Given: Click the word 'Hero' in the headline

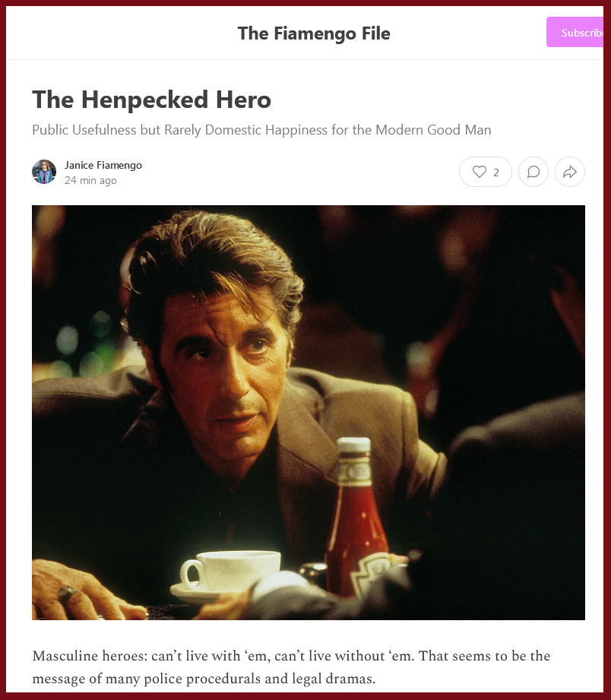Looking at the screenshot, I should coord(244,99).
